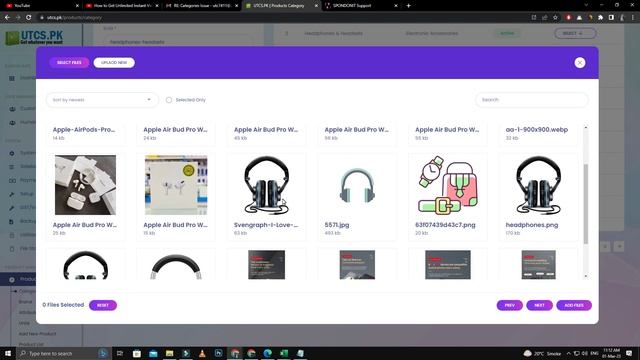Image resolution: width=640 pixels, height=360 pixels.
Task: Click the Apple-AirPods-Pro file name
Action: (x=84, y=129)
